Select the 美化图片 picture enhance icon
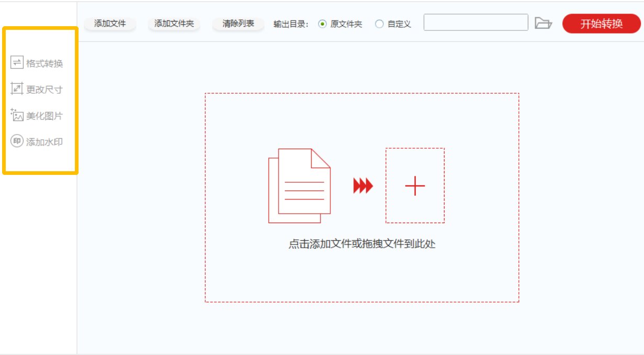Screen dimensions: 644x355 17,115
